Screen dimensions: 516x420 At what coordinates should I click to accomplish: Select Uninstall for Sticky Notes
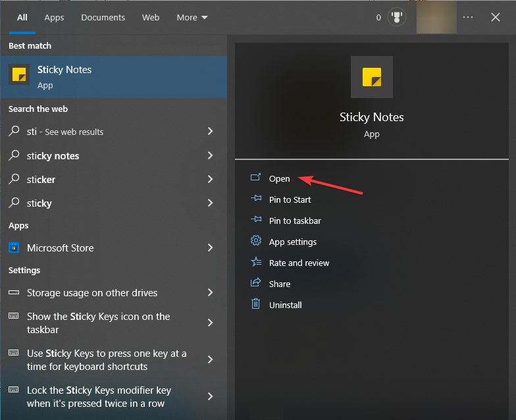tap(286, 305)
